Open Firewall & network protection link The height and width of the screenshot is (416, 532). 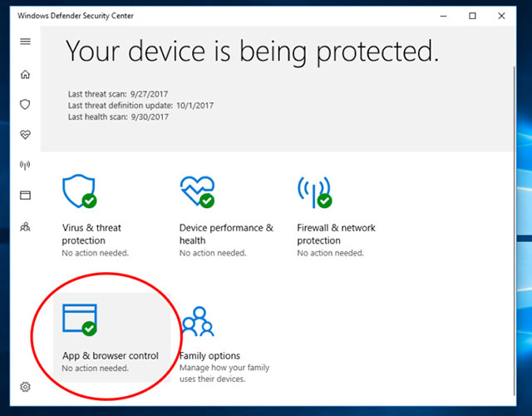point(336,234)
